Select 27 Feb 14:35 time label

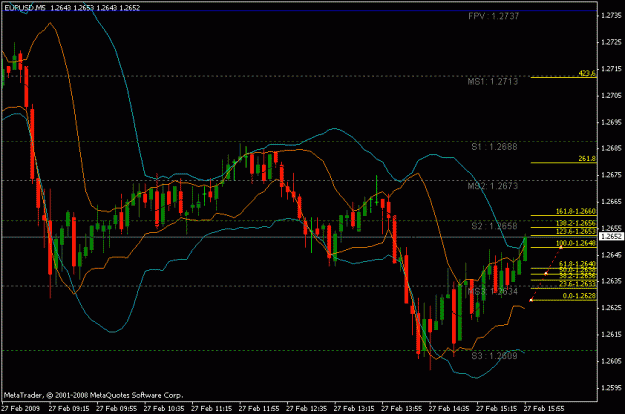click(449, 408)
